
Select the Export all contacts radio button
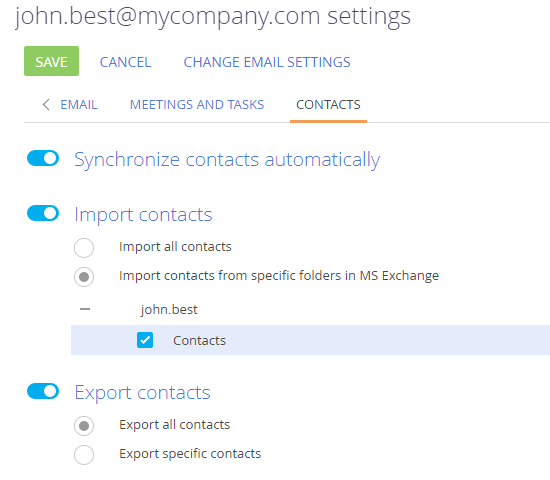tap(84, 426)
